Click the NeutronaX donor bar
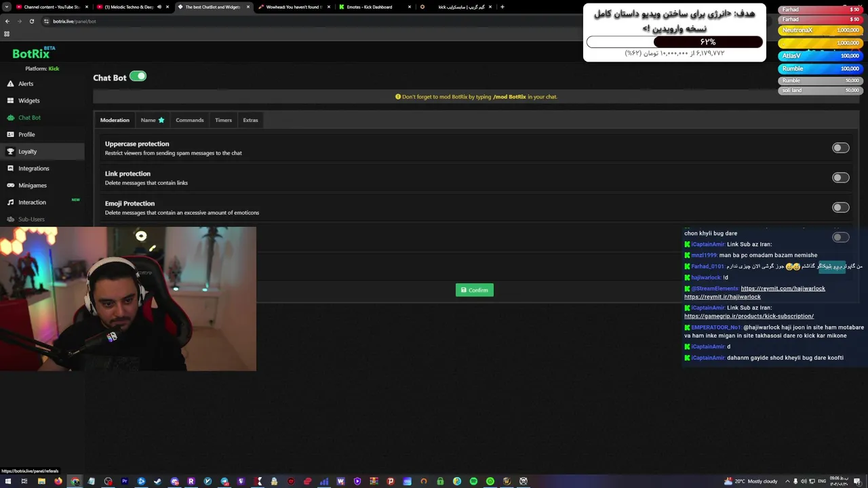This screenshot has height=488, width=868. point(820,30)
